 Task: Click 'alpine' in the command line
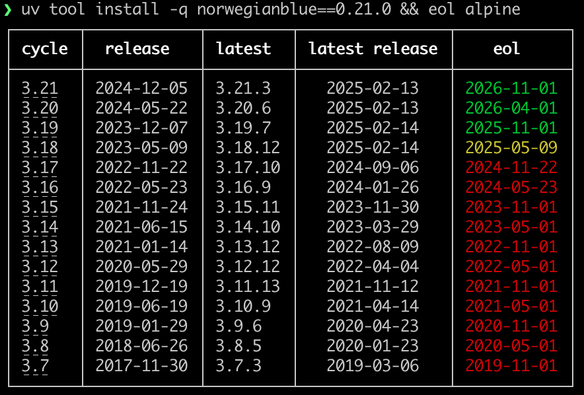point(493,10)
